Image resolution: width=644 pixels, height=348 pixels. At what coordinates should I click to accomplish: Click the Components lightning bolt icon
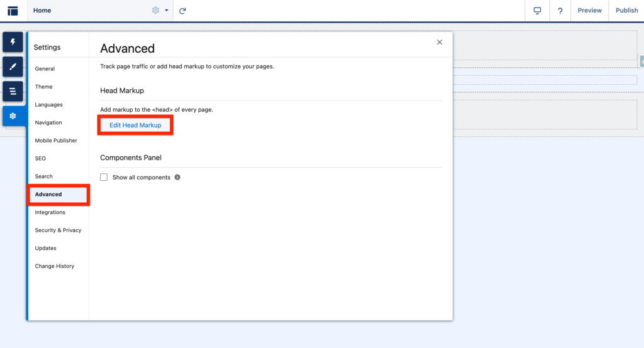(x=13, y=42)
